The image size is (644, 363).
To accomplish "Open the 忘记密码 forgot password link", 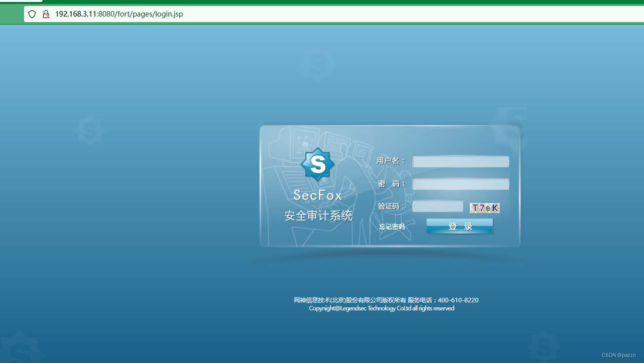I will (x=392, y=227).
